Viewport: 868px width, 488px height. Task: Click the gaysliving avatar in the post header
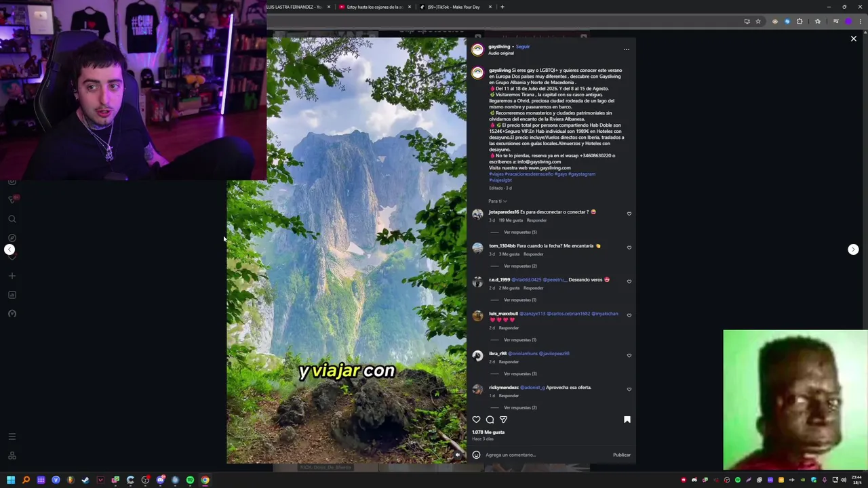[477, 49]
